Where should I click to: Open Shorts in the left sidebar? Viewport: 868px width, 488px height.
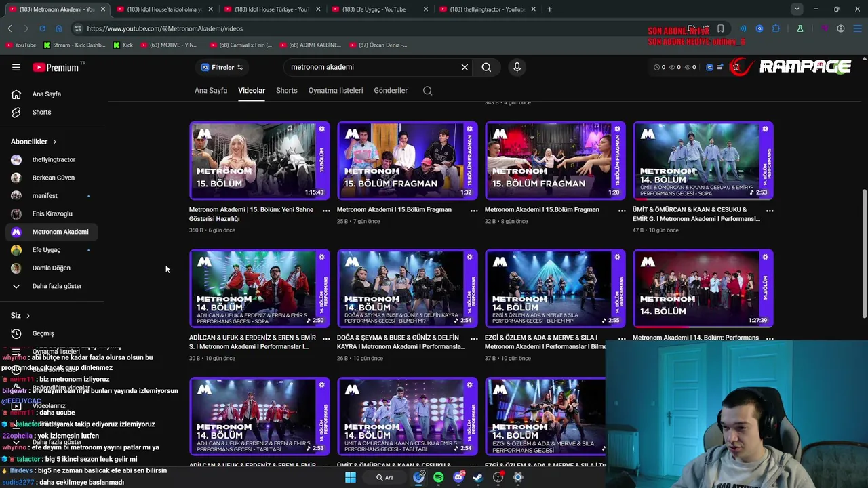pos(52,112)
